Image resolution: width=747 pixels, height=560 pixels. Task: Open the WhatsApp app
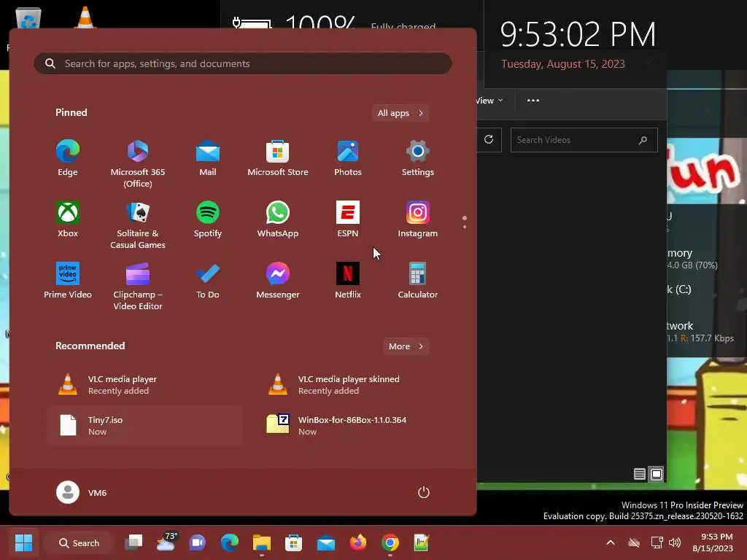(278, 220)
